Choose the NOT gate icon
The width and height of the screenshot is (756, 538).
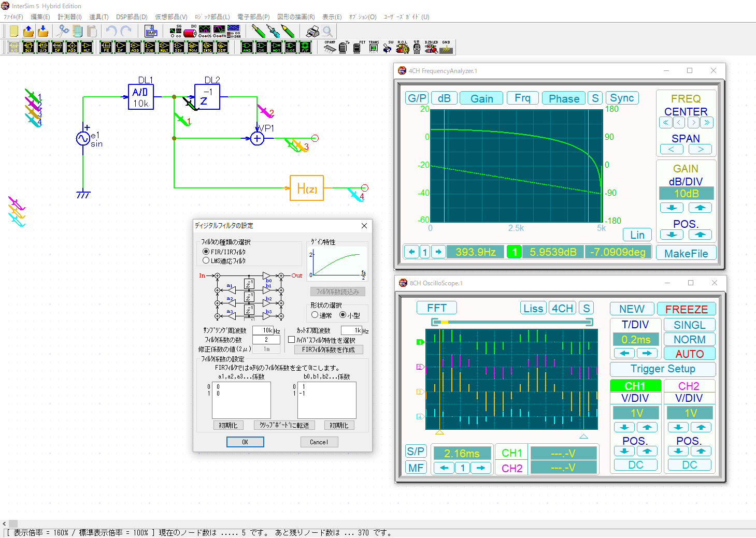(x=276, y=48)
